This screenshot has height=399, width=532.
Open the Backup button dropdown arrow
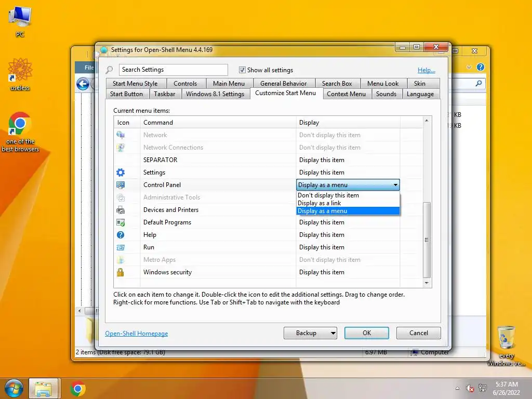click(333, 333)
